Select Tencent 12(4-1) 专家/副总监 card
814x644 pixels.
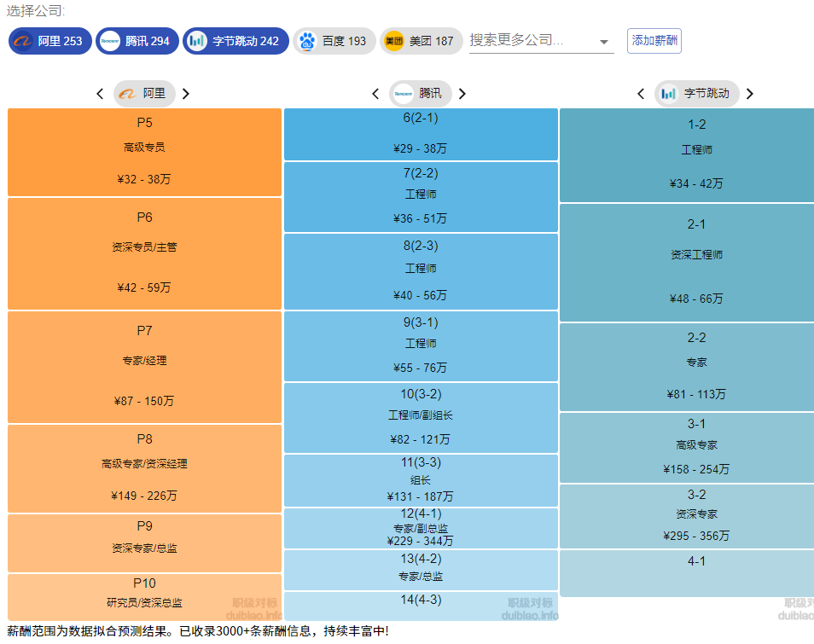[x=421, y=528]
